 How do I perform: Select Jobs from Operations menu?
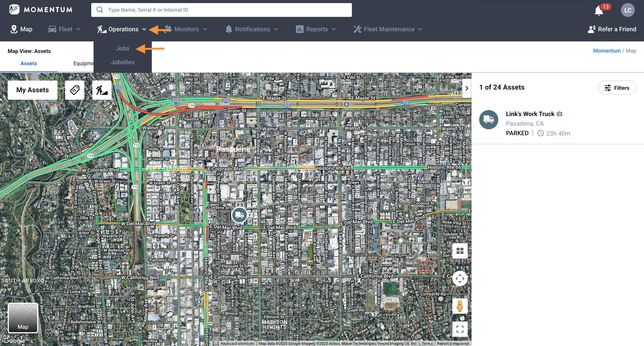(122, 48)
